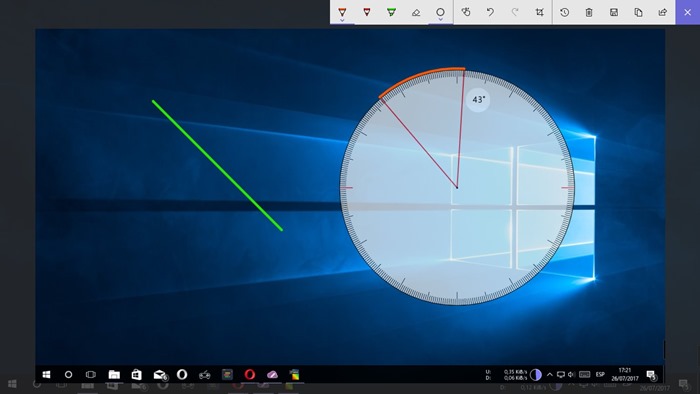Clear all ink with trash icon
The image size is (700, 394).
pyautogui.click(x=589, y=12)
